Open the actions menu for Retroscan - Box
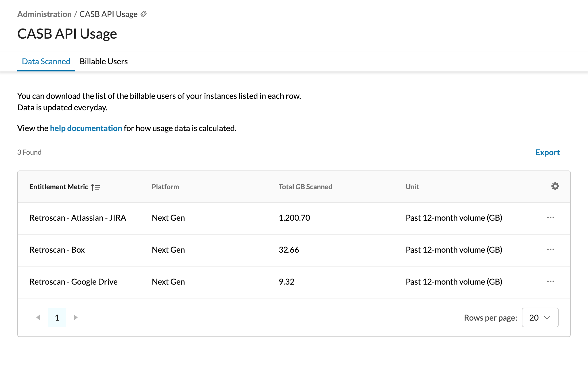The height and width of the screenshot is (371, 588). point(551,250)
